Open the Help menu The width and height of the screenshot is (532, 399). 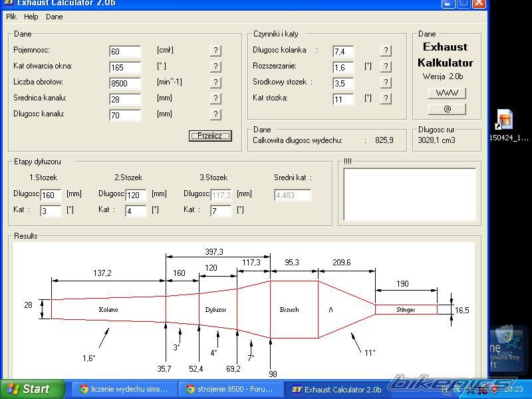point(31,17)
